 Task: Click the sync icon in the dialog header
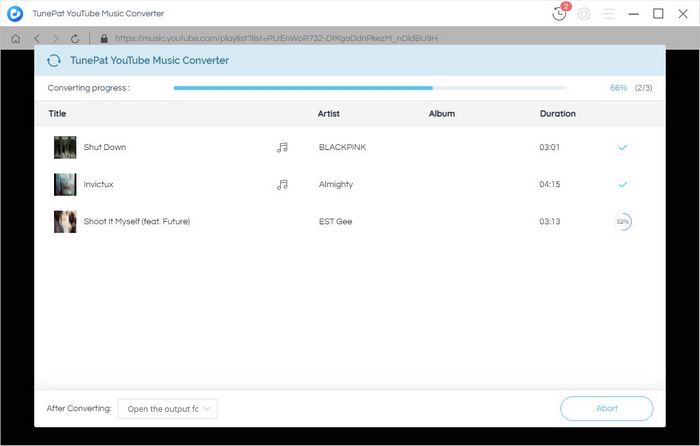(x=54, y=60)
